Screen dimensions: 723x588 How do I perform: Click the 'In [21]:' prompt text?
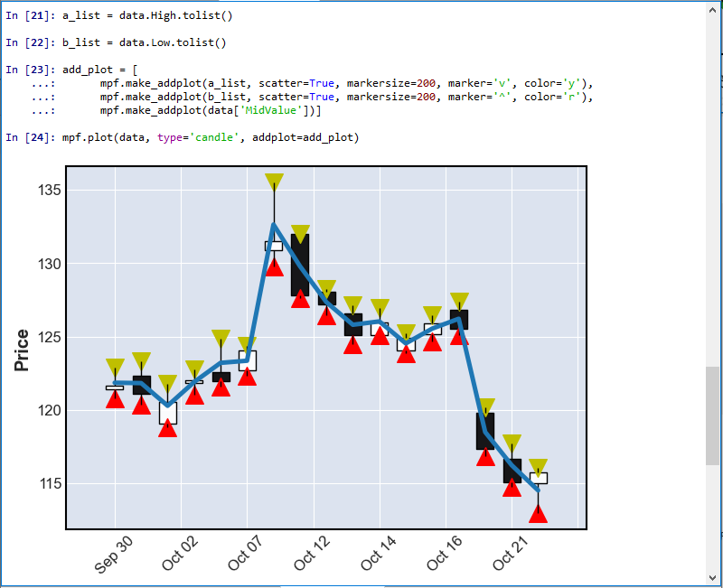(x=31, y=15)
